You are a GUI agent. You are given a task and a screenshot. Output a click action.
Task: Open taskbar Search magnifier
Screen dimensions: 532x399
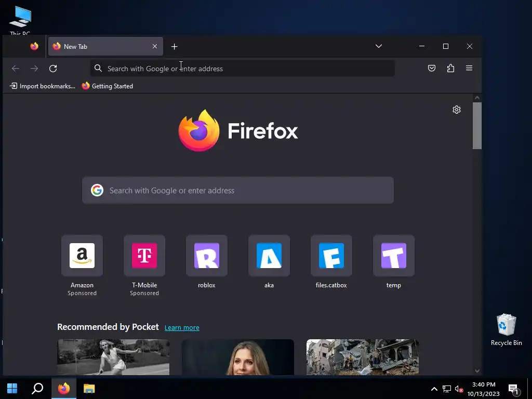point(37,389)
